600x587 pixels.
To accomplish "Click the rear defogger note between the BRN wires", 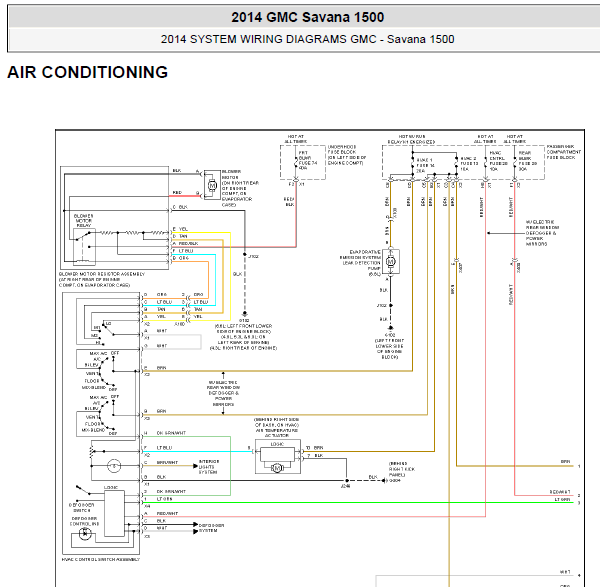I will (223, 393).
